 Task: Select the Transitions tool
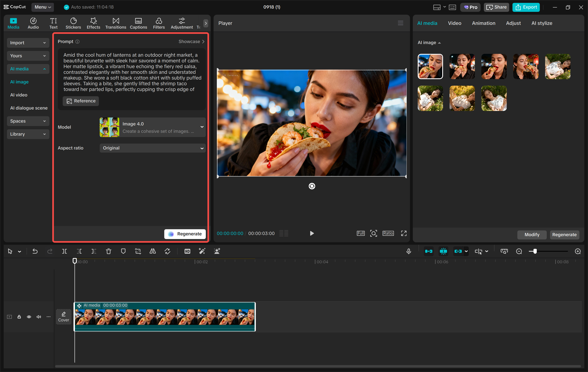116,23
